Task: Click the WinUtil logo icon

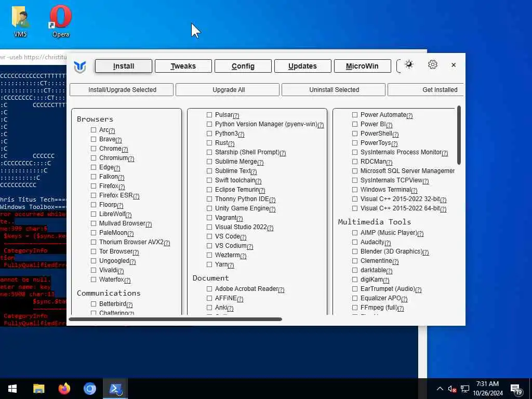Action: click(80, 66)
